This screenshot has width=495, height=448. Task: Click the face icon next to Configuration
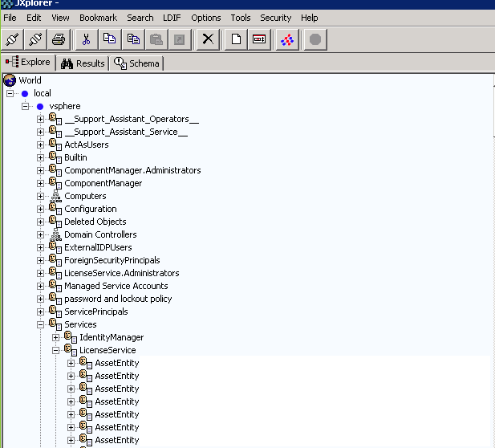click(x=55, y=209)
